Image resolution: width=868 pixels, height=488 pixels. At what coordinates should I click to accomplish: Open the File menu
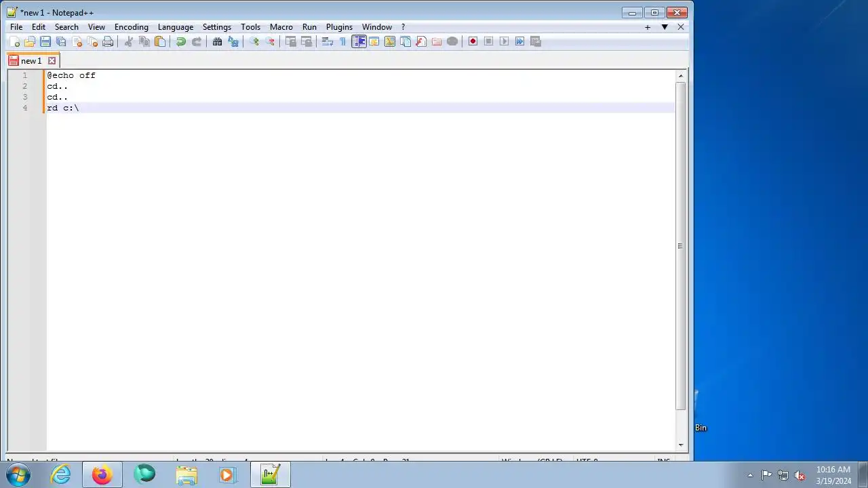pos(16,27)
